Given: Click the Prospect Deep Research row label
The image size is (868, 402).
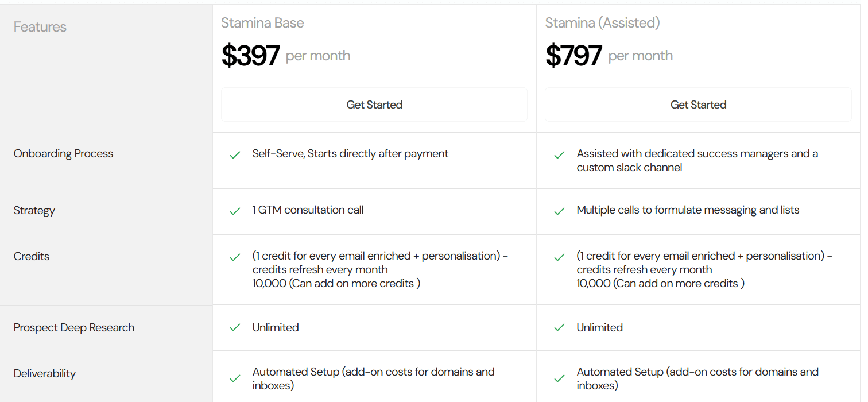Looking at the screenshot, I should click(x=74, y=327).
